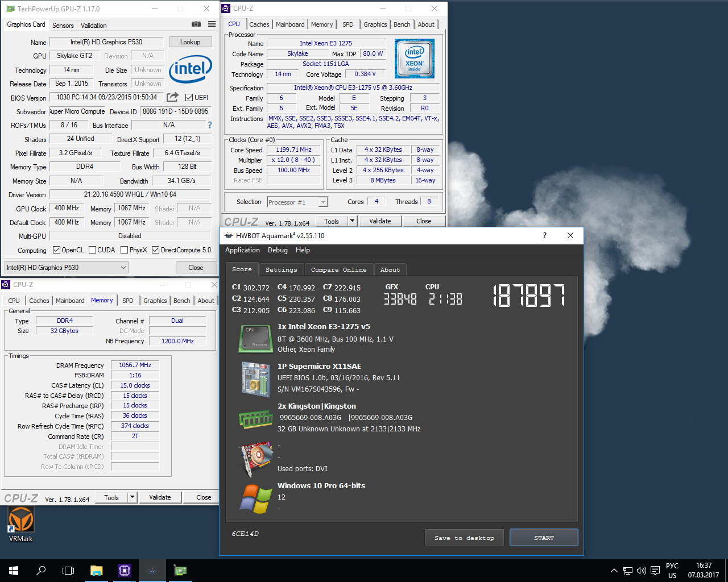Image resolution: width=728 pixels, height=582 pixels.
Task: Click Close in the top CPU-Z window
Action: pos(424,221)
